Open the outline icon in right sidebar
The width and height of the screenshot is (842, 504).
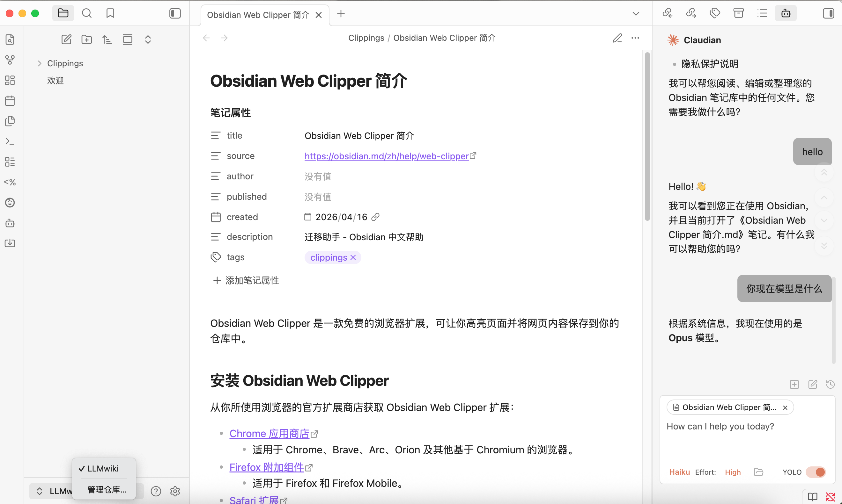click(762, 13)
